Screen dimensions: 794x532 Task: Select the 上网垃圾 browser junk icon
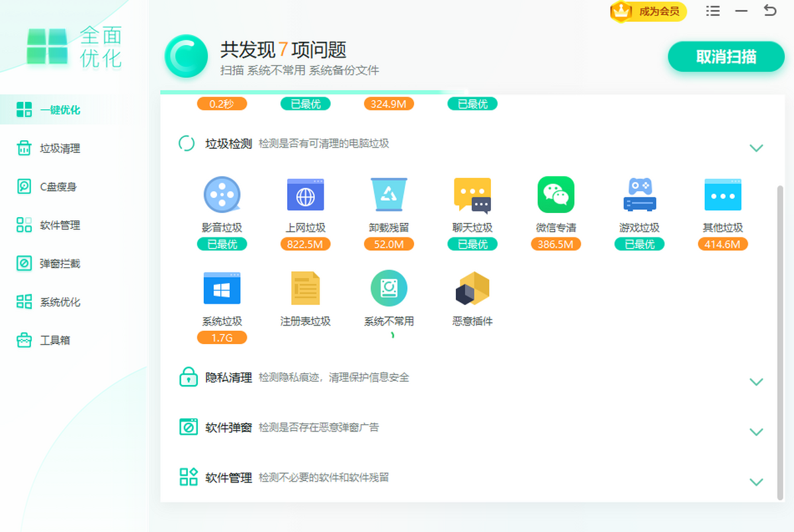(305, 195)
